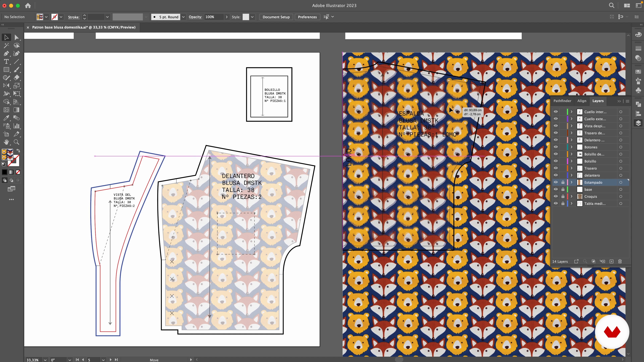Select the Shape Builder tool

pos(6,102)
